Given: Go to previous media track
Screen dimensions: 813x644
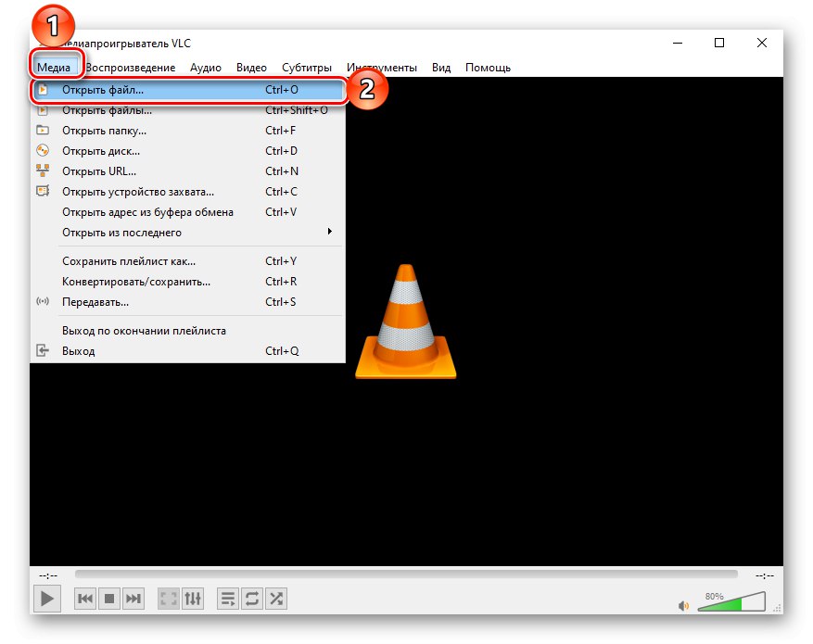Looking at the screenshot, I should pos(85,599).
